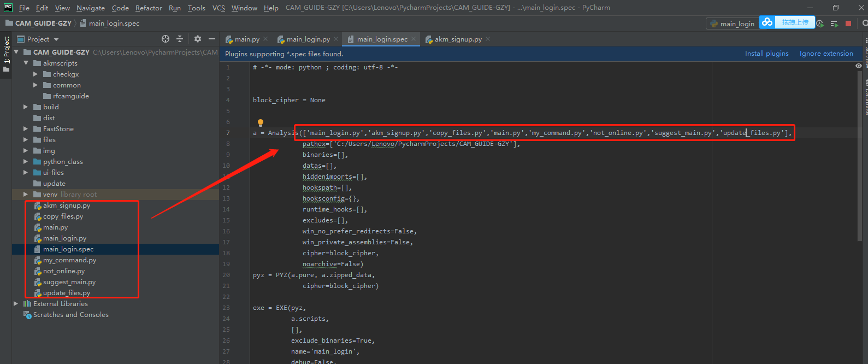Expand the checkgx folder
The width and height of the screenshot is (868, 364).
pyautogui.click(x=36, y=74)
